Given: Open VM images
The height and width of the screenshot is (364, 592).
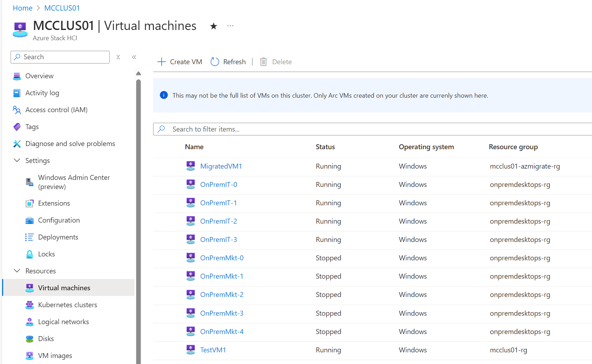Looking at the screenshot, I should coord(55,356).
